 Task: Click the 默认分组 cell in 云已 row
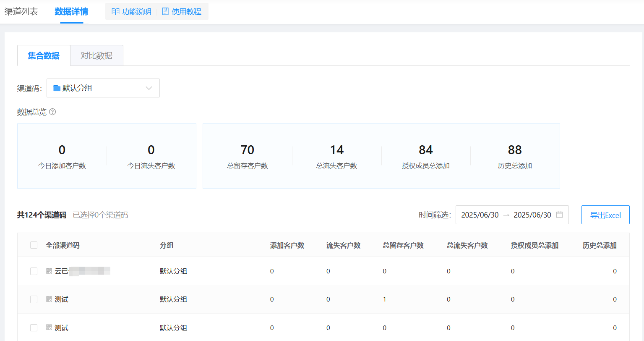[x=173, y=271]
